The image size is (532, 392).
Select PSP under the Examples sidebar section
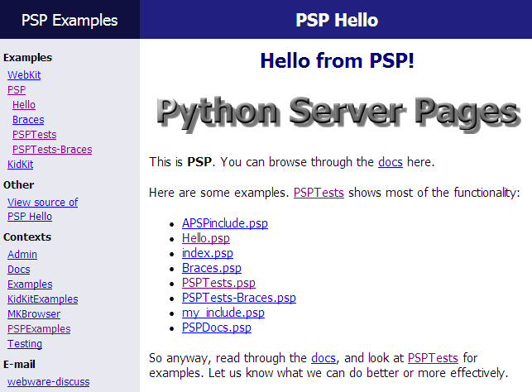pos(17,89)
